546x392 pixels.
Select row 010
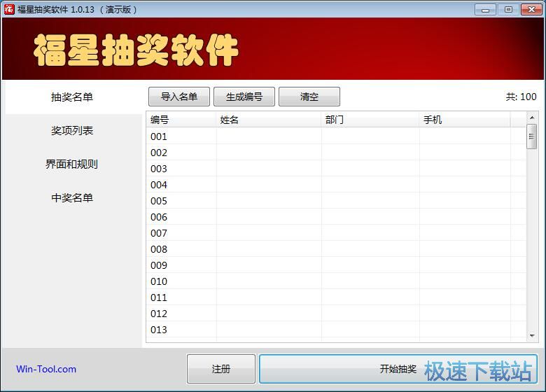tap(336, 281)
